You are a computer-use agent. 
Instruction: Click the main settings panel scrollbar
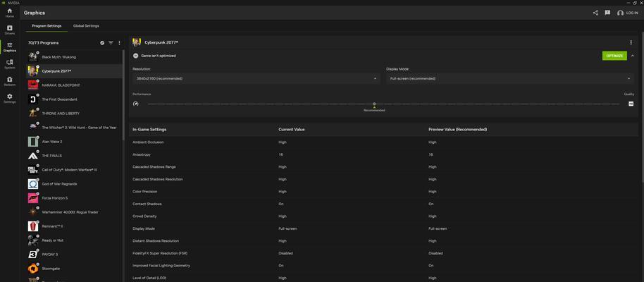(643, 107)
